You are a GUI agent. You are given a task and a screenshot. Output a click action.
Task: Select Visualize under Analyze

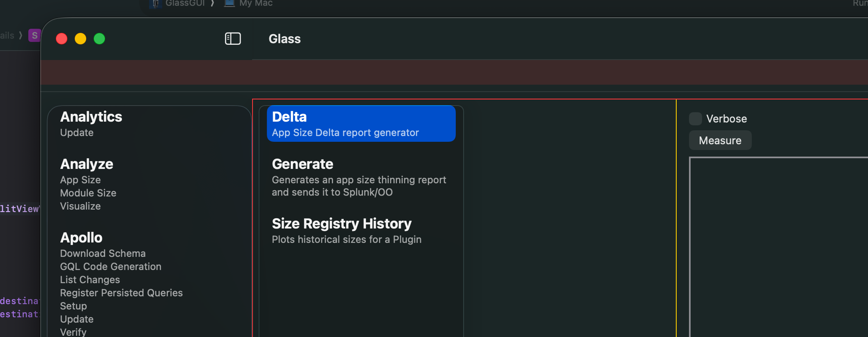click(80, 206)
